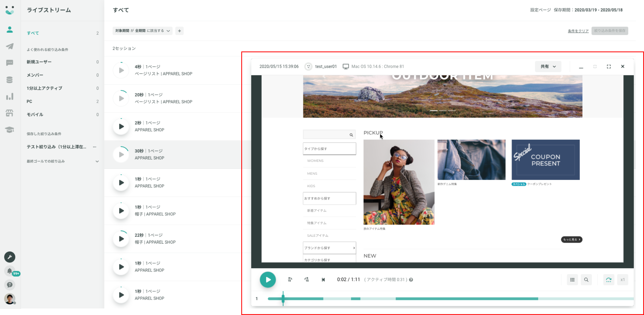
Task: Click the 条件をクリア link
Action: [x=578, y=31]
